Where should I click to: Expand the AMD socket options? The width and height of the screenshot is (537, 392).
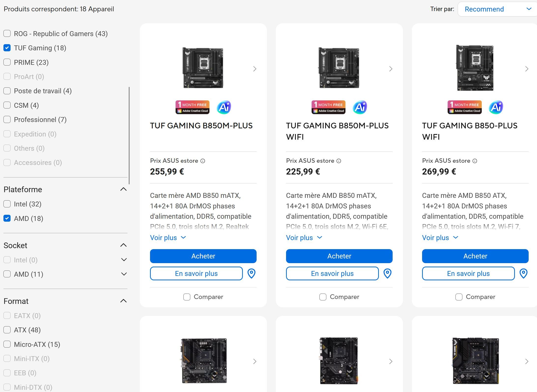pos(124,274)
